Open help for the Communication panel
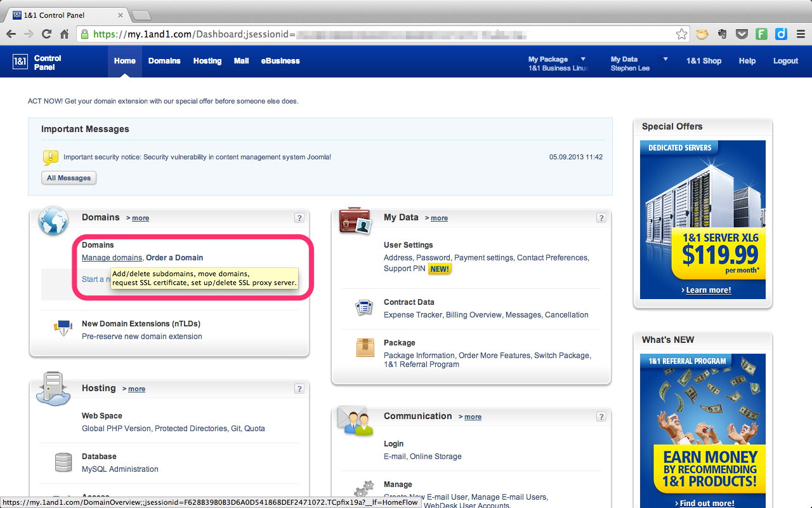 [601, 417]
